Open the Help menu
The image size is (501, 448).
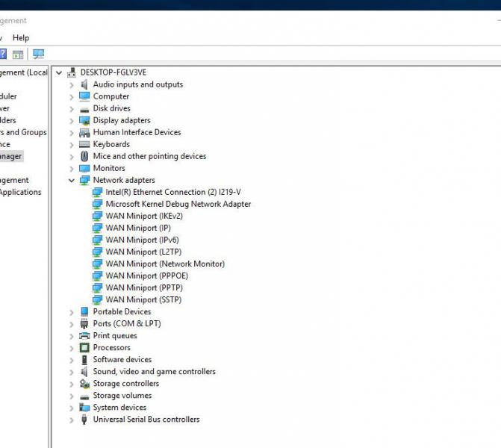tap(21, 37)
